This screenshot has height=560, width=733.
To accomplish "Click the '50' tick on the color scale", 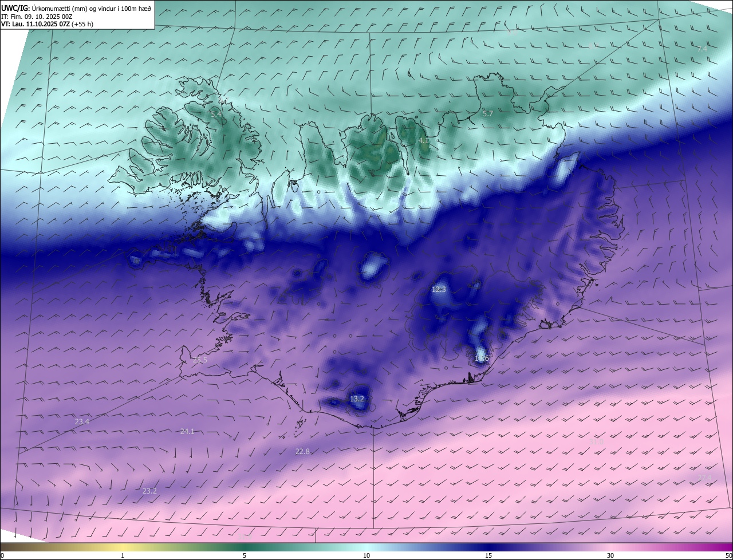I will tap(728, 555).
